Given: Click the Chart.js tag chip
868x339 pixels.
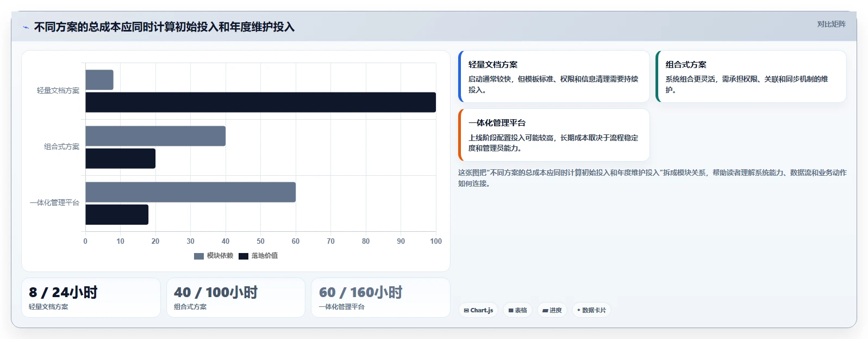Looking at the screenshot, I should click(478, 310).
